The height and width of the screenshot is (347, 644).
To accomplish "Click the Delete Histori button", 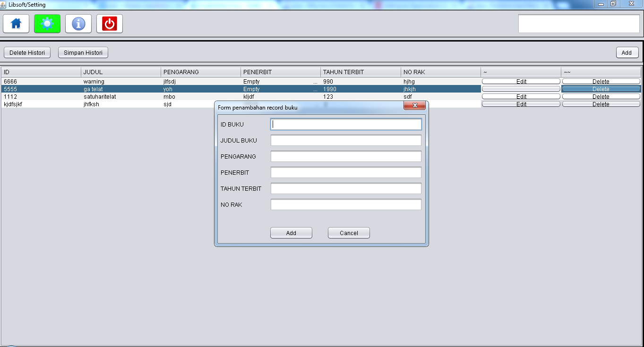I will pos(27,52).
